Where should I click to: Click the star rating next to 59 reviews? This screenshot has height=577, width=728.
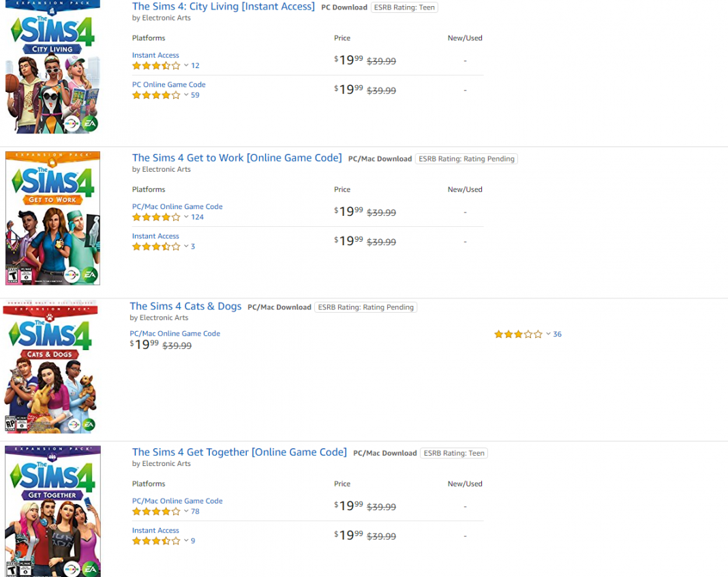(155, 95)
